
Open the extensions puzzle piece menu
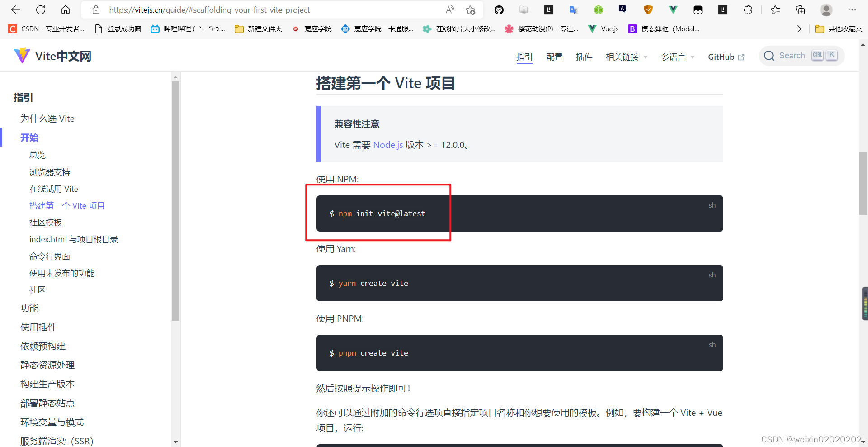pos(748,10)
